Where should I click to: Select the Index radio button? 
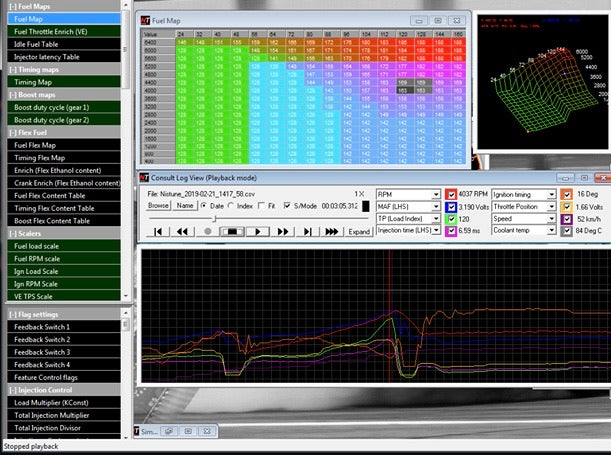229,205
